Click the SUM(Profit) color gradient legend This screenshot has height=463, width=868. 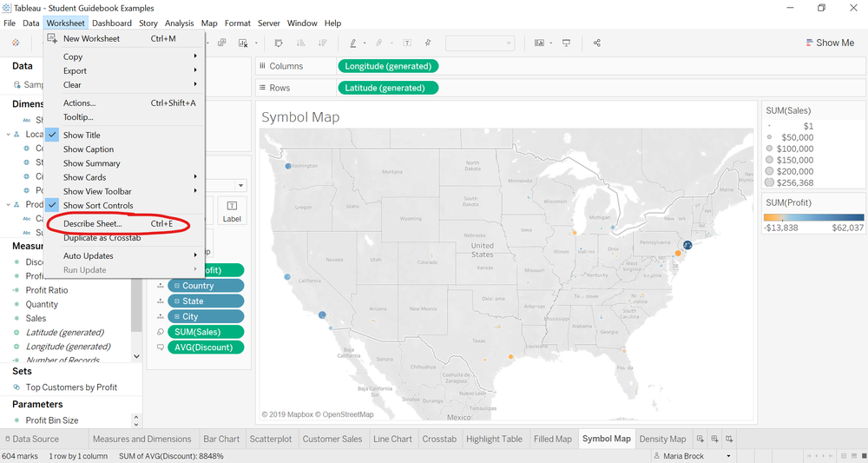click(813, 218)
